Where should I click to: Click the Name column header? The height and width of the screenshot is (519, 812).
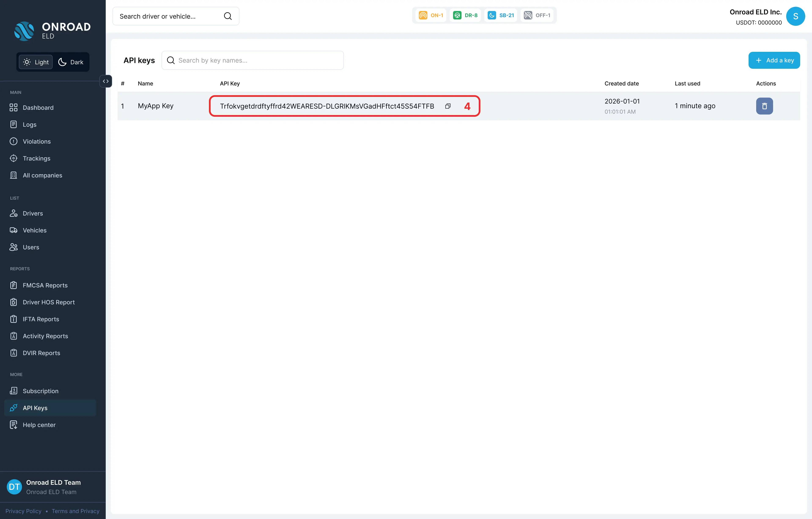pos(145,83)
